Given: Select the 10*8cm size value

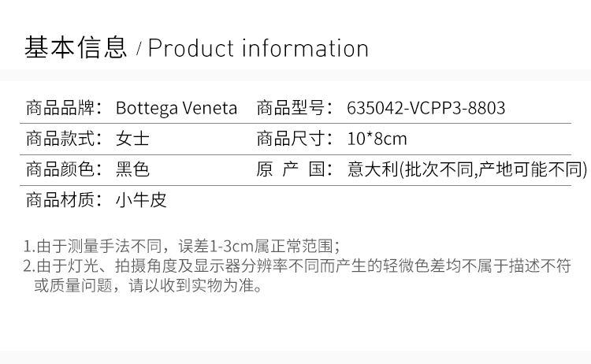Looking at the screenshot, I should coord(377,139).
